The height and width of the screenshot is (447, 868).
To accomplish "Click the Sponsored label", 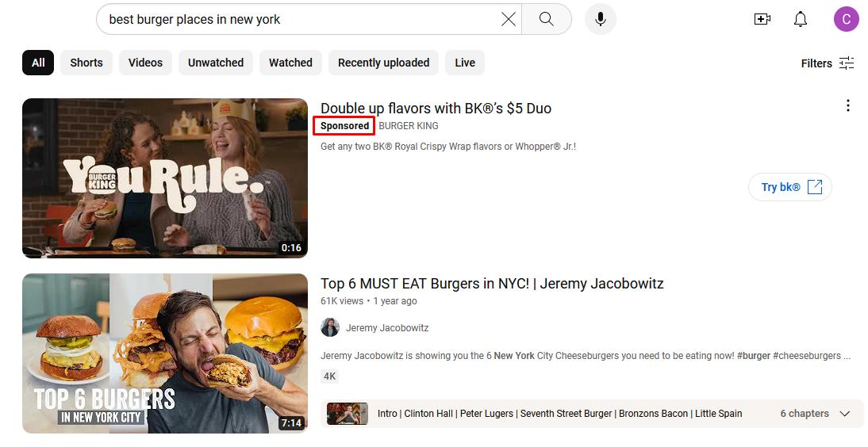I will coord(344,125).
